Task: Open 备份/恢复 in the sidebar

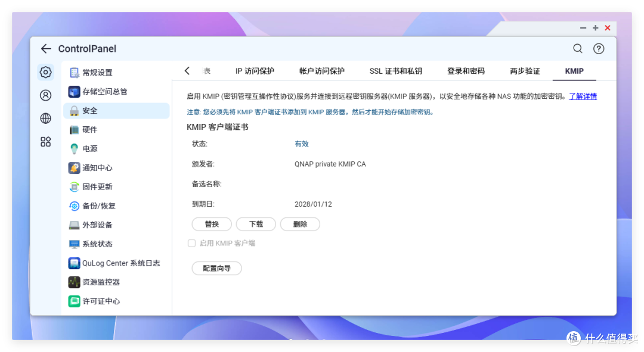Action: point(117,206)
